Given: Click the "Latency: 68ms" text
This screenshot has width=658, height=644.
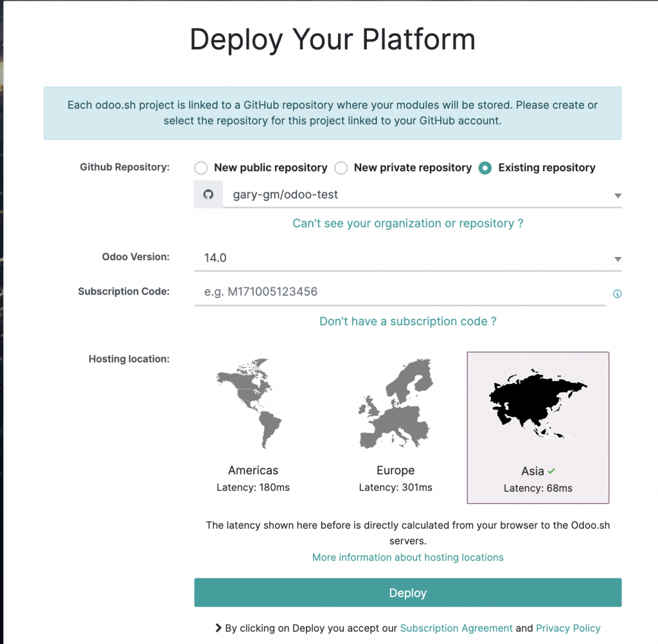Looking at the screenshot, I should coord(538,488).
